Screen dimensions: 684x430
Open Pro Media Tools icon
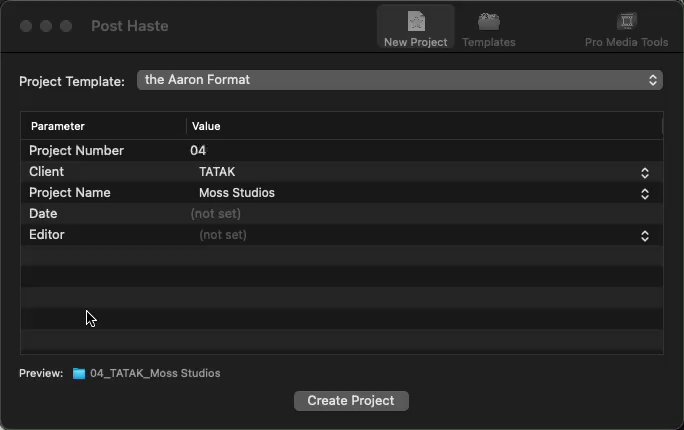pos(626,21)
